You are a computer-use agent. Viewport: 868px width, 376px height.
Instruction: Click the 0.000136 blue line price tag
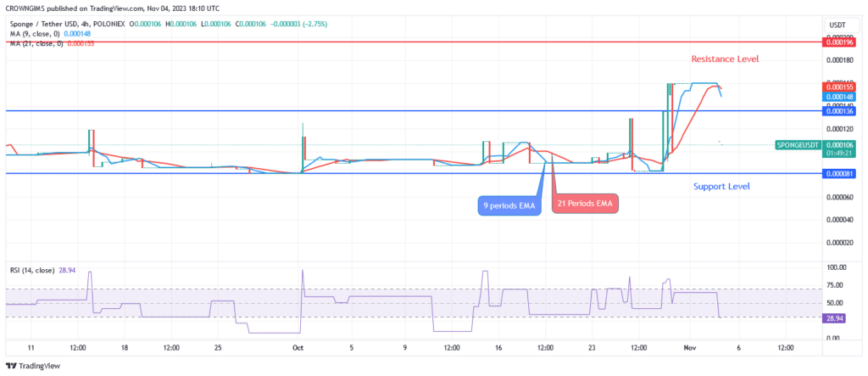click(x=840, y=111)
